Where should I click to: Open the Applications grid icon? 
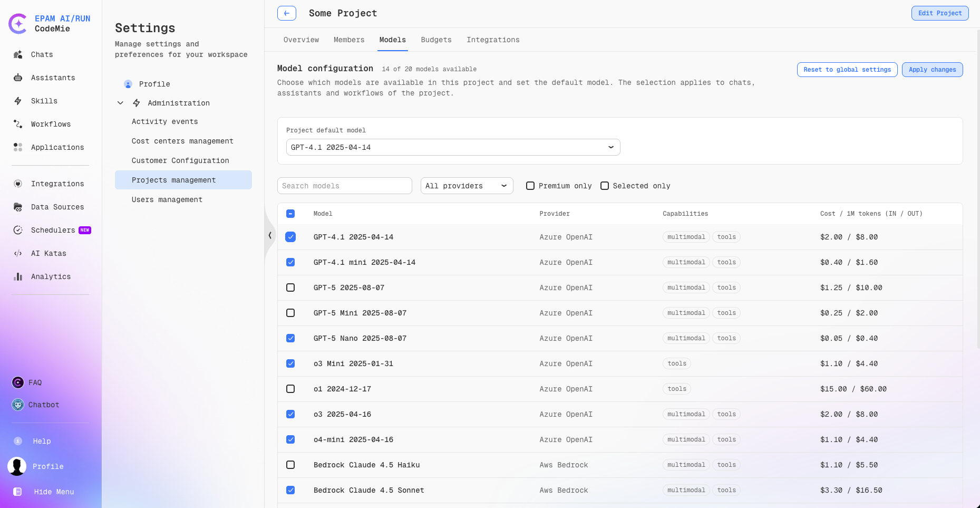18,147
